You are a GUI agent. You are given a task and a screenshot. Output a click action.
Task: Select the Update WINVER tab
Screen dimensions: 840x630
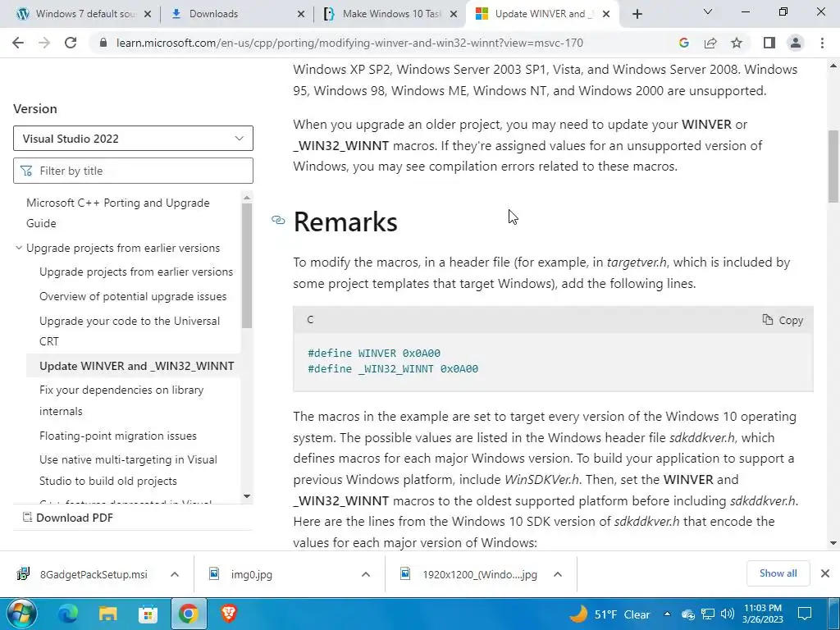pos(542,14)
